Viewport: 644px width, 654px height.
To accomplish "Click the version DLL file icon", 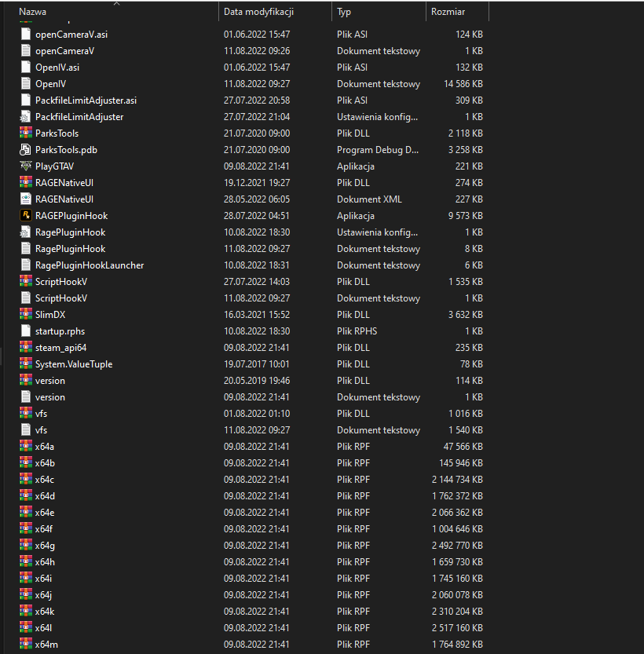I will (x=26, y=380).
